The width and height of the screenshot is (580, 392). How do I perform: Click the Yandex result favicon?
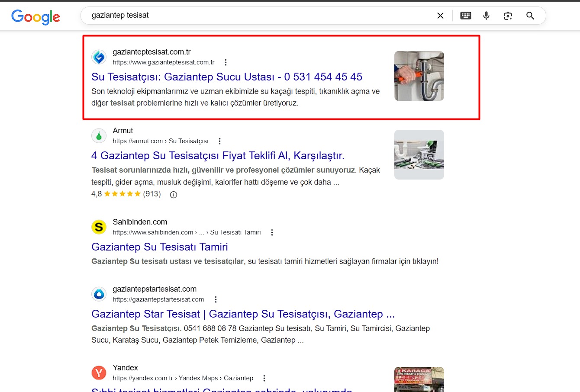99,373
